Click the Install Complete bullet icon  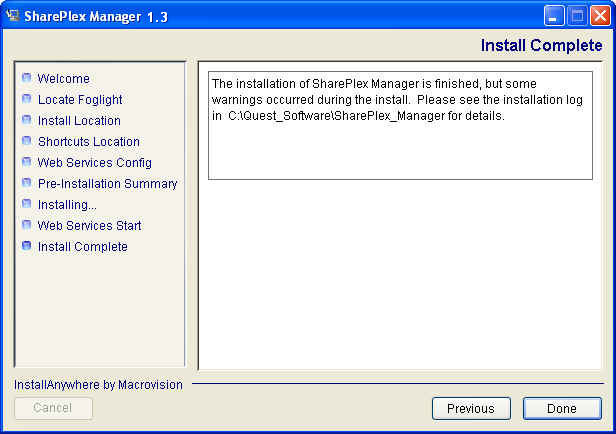(27, 246)
